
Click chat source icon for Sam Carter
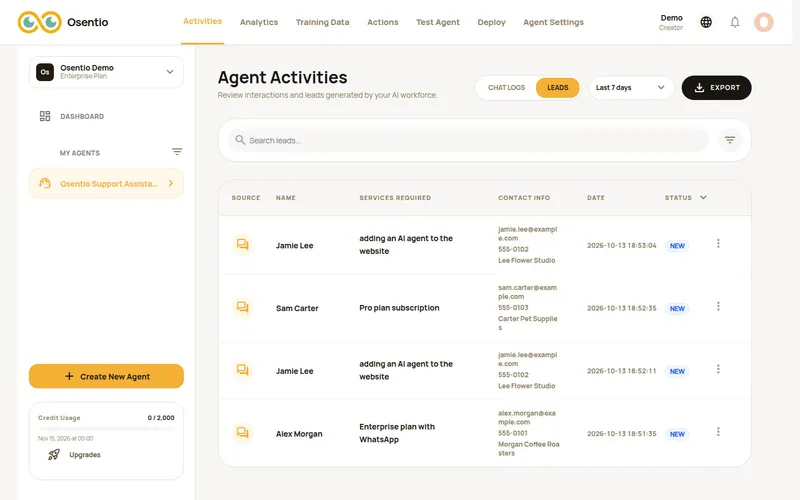click(x=242, y=307)
